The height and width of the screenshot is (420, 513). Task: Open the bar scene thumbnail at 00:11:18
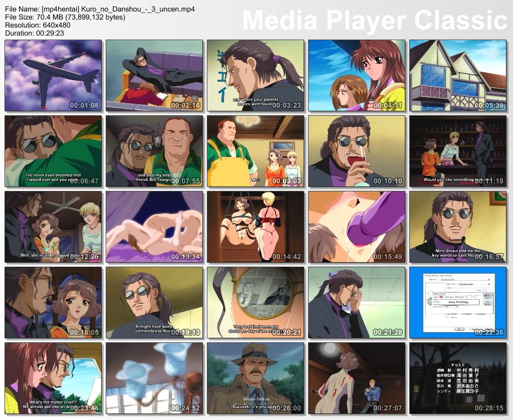458,151
